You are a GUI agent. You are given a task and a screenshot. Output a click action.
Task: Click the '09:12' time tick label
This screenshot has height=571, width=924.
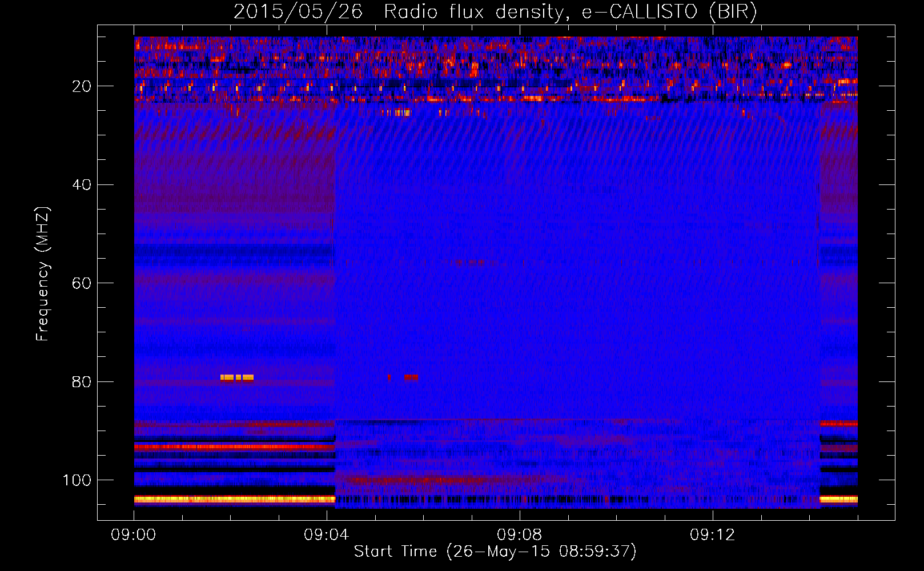[x=713, y=535]
